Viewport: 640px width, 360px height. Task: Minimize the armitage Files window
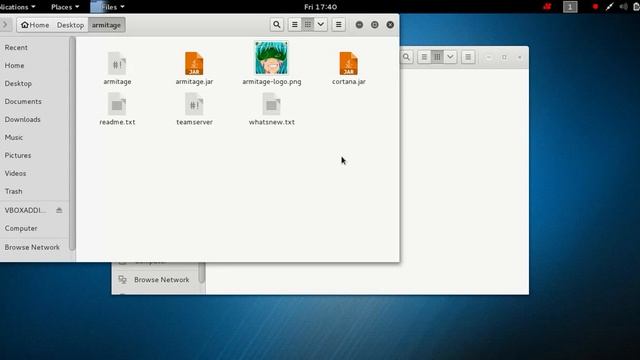pyautogui.click(x=359, y=24)
